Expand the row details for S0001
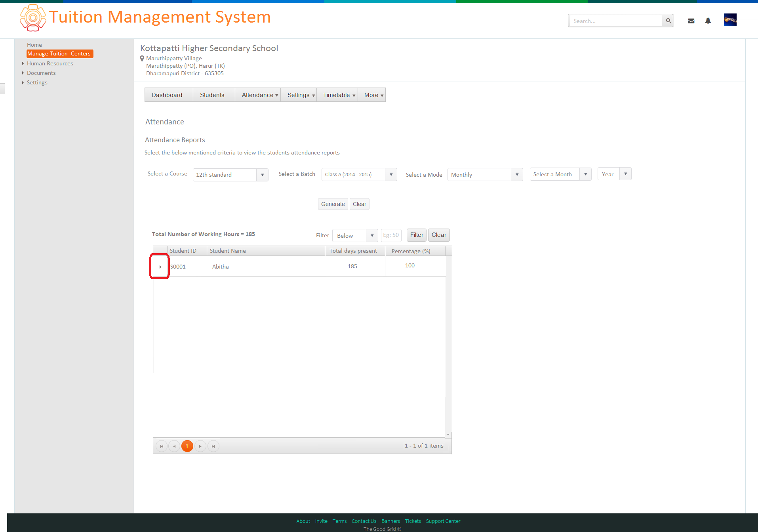This screenshot has width=758, height=532. (160, 267)
